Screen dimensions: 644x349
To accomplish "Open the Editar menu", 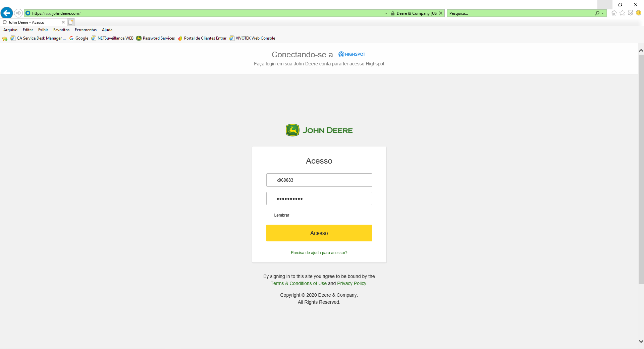I will (28, 30).
